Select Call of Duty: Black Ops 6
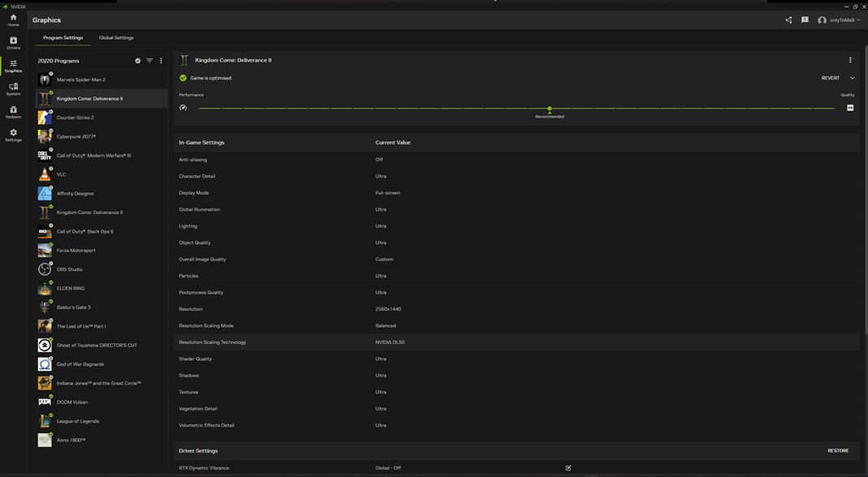This screenshot has width=868, height=477. [102, 231]
